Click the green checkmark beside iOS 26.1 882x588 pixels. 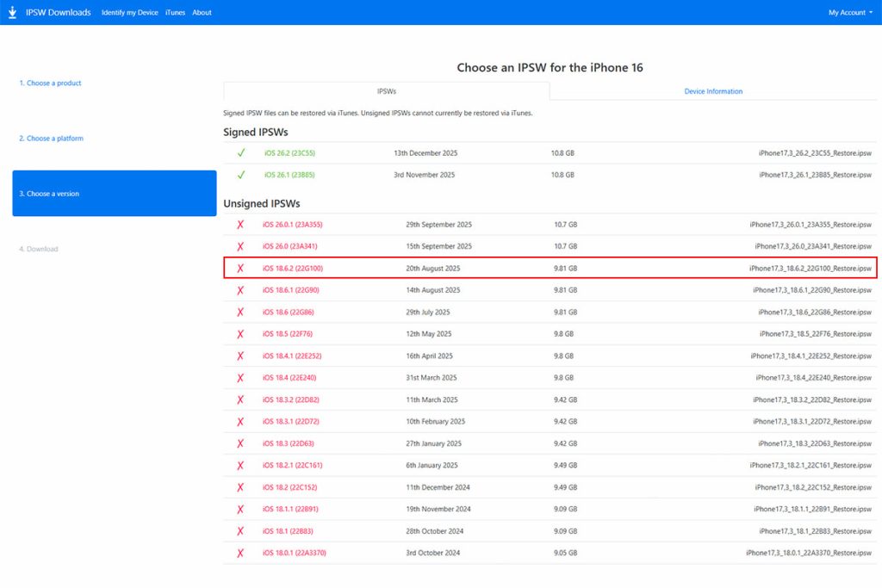(x=241, y=175)
